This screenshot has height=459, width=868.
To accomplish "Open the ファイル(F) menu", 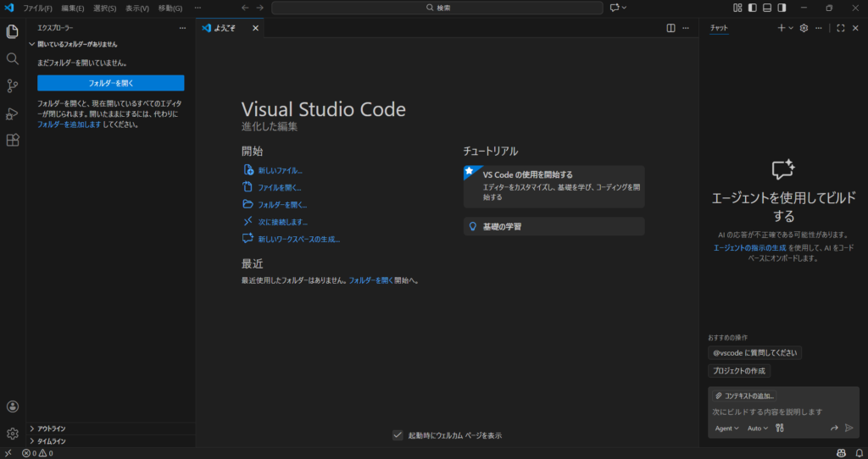I will (37, 8).
